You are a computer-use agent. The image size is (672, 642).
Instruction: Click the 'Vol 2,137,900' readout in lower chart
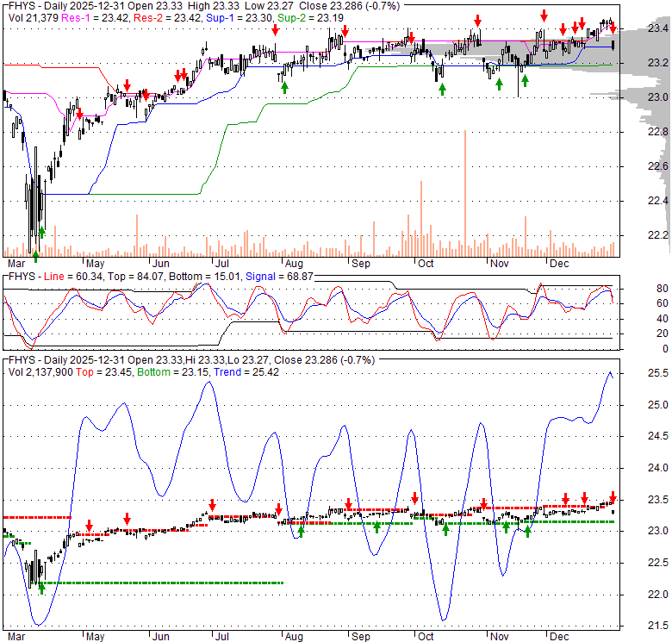(40, 372)
